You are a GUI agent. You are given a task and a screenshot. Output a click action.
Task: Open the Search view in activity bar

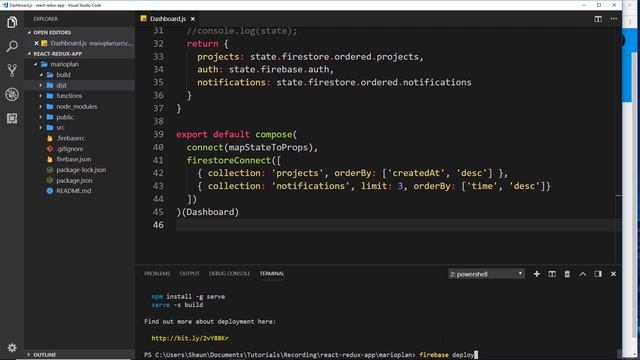tap(12, 46)
